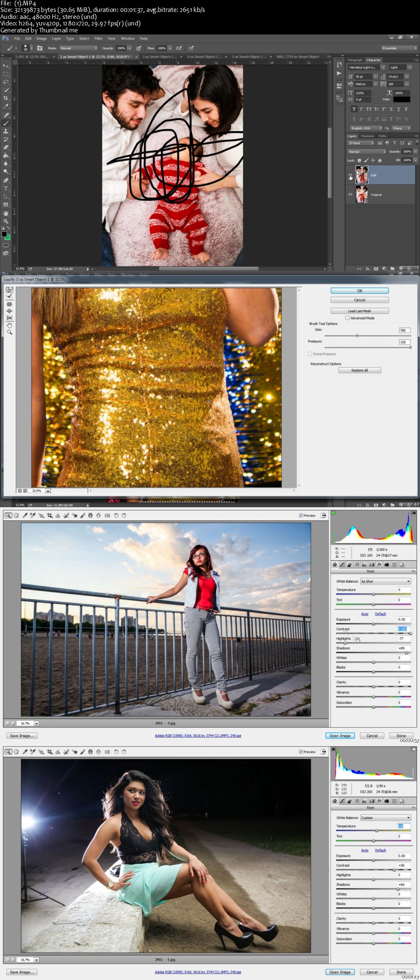This screenshot has width=420, height=980.
Task: Select the Zoom tool in Liquify dialog
Action: tap(9, 332)
